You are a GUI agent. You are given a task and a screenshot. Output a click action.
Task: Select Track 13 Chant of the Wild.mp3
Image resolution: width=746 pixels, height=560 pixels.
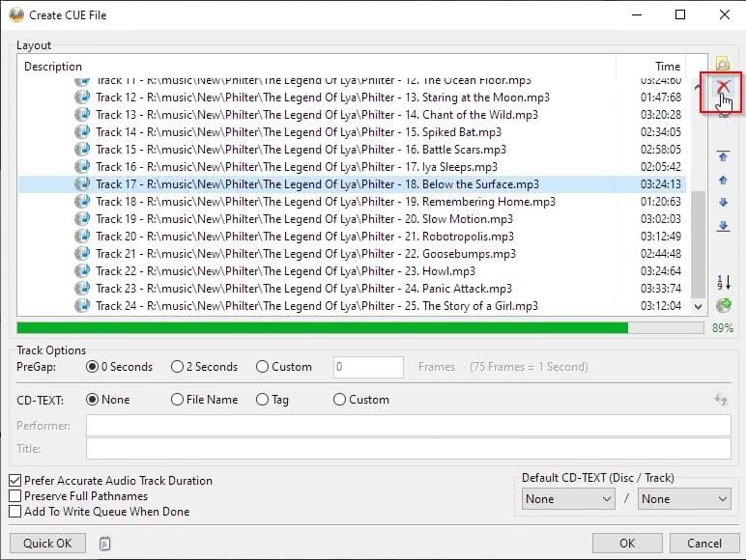352,115
